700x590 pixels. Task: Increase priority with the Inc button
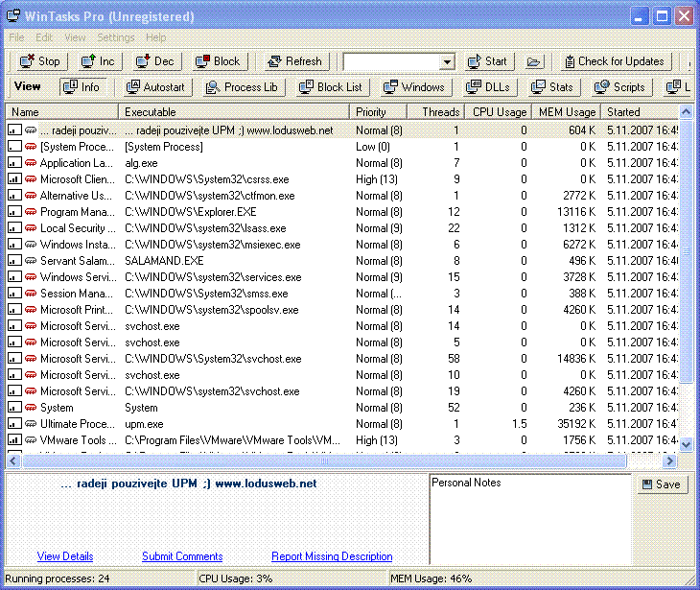(98, 61)
